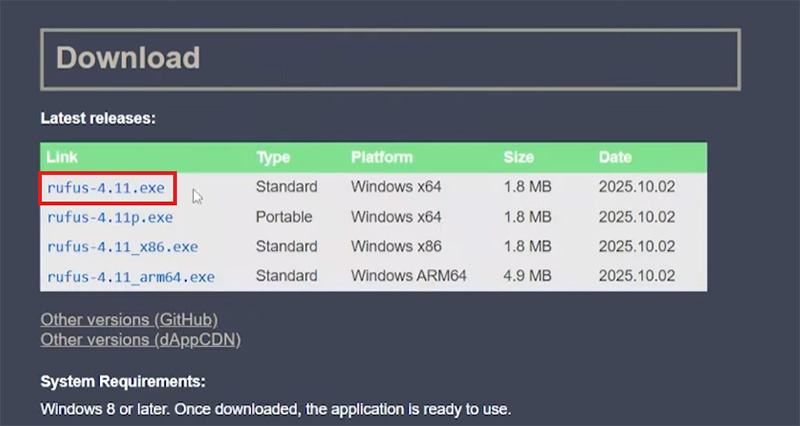This screenshot has width=800, height=426.
Task: Click the Windows 8 or later requirement text
Action: click(275, 410)
